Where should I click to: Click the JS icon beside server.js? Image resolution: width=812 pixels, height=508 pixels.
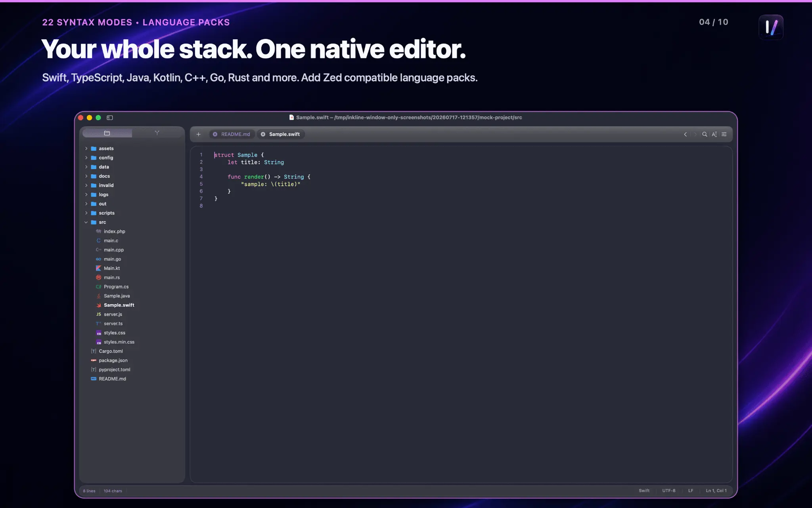[98, 314]
